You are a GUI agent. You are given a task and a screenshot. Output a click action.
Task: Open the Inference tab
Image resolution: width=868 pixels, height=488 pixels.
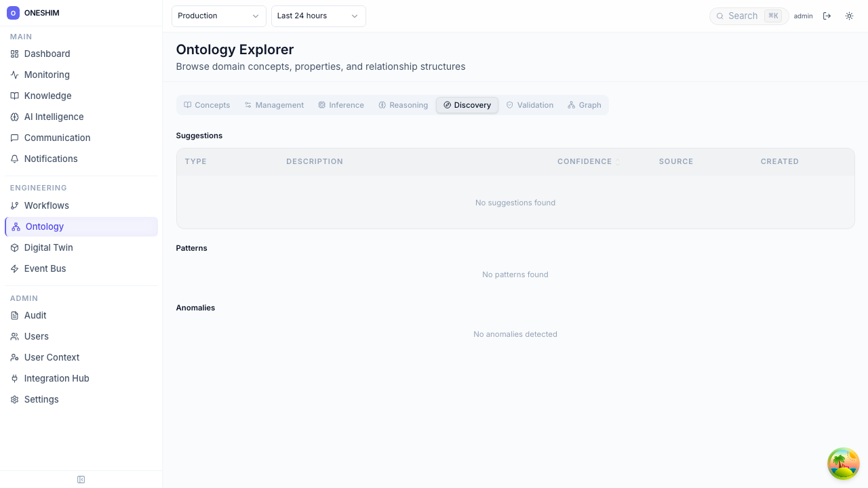point(341,105)
